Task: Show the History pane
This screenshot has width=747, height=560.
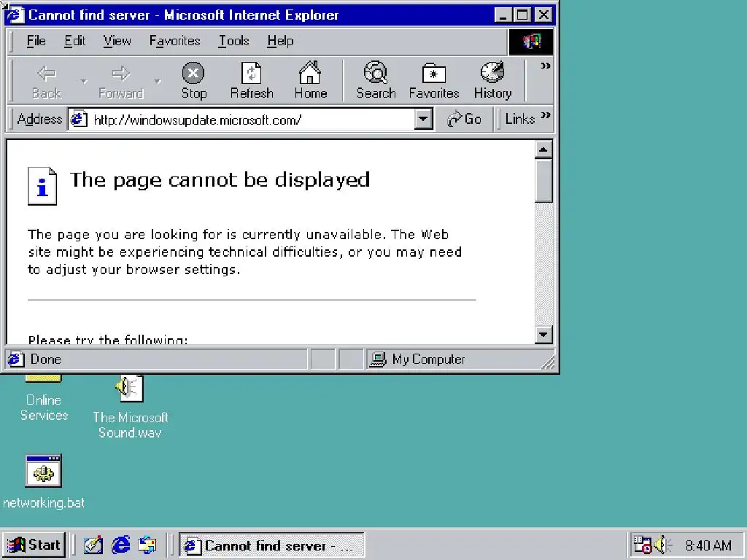Action: 492,80
